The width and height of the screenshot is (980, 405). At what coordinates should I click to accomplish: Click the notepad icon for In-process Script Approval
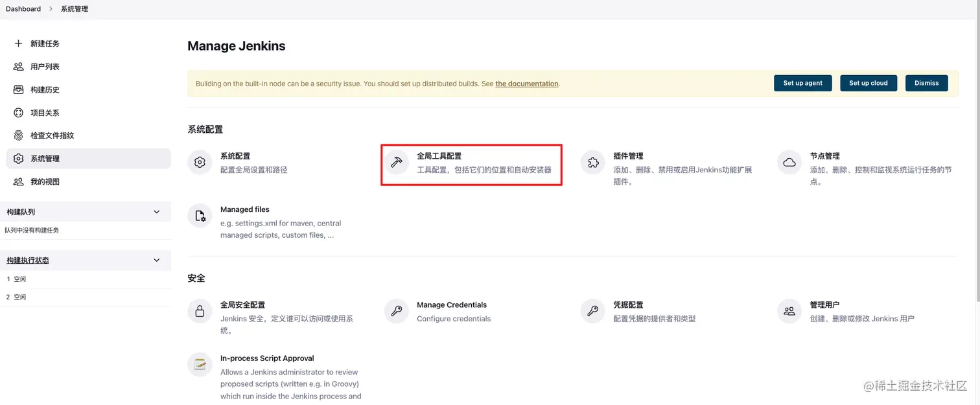pos(200,364)
